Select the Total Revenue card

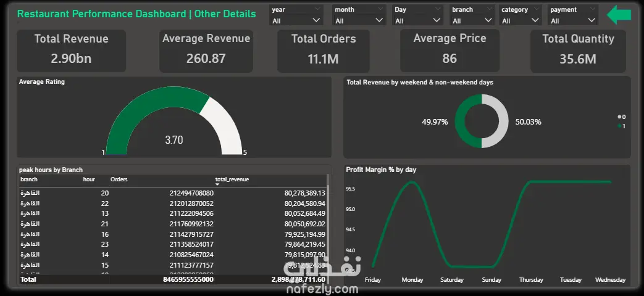pyautogui.click(x=72, y=51)
